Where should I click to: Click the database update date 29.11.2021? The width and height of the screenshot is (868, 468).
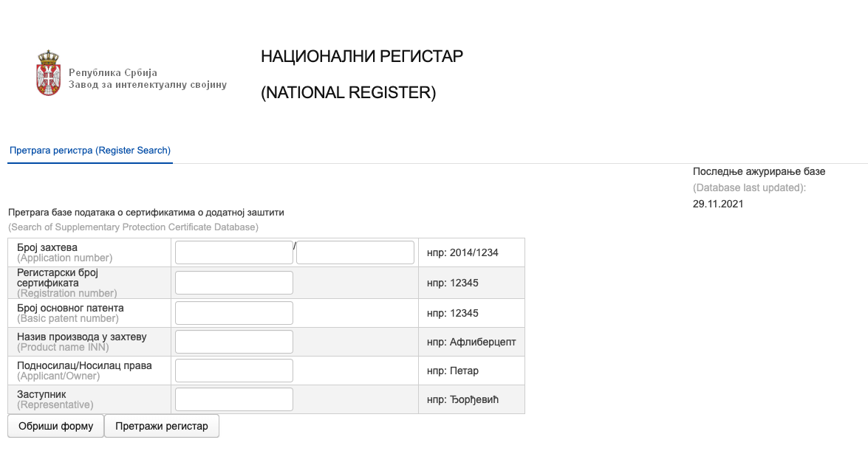[x=718, y=204]
